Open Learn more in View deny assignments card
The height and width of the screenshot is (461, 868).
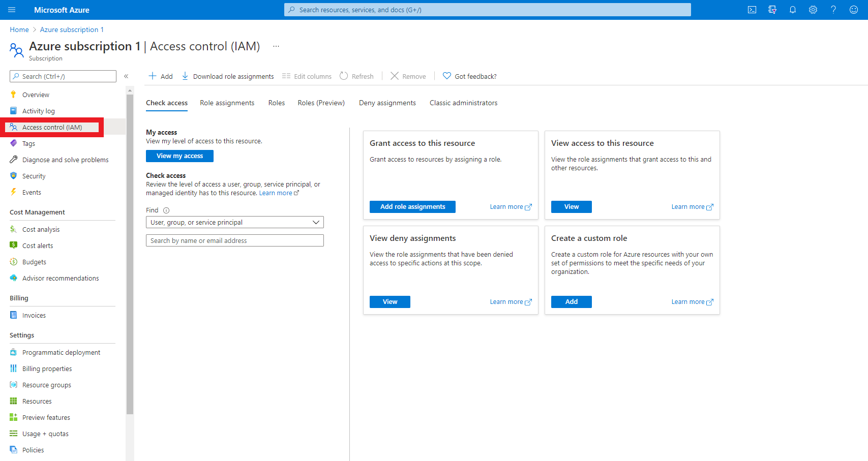(511, 302)
